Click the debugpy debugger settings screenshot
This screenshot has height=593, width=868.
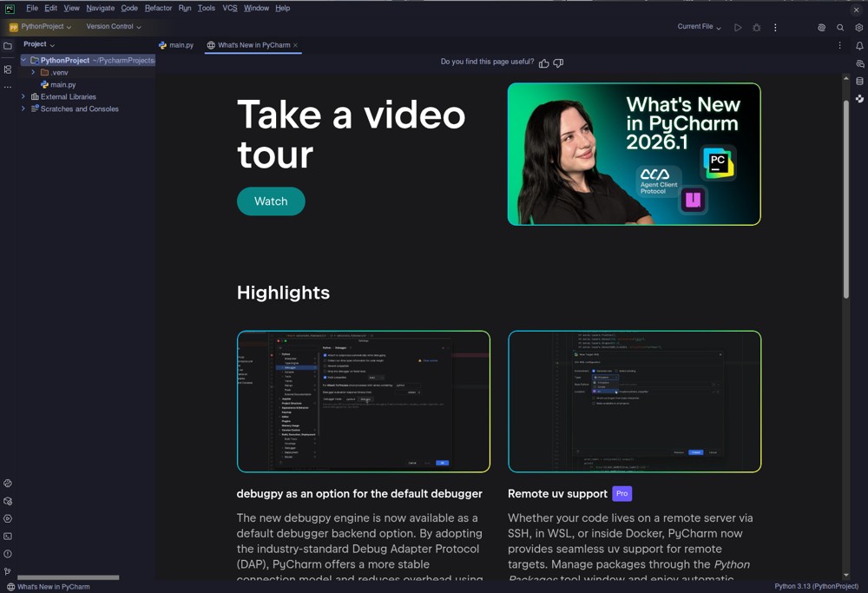pos(363,401)
